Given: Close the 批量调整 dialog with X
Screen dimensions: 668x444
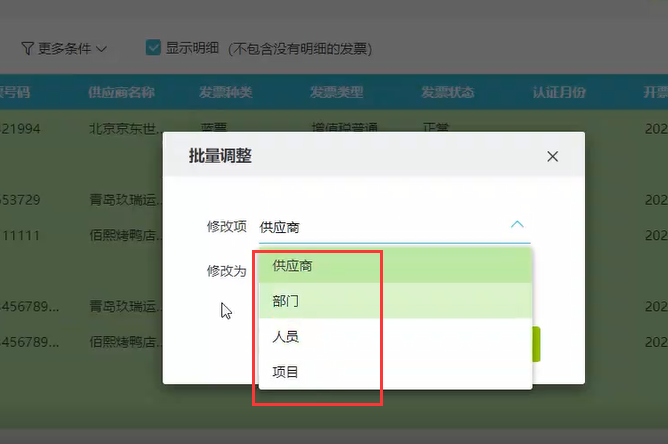Looking at the screenshot, I should pyautogui.click(x=552, y=156).
